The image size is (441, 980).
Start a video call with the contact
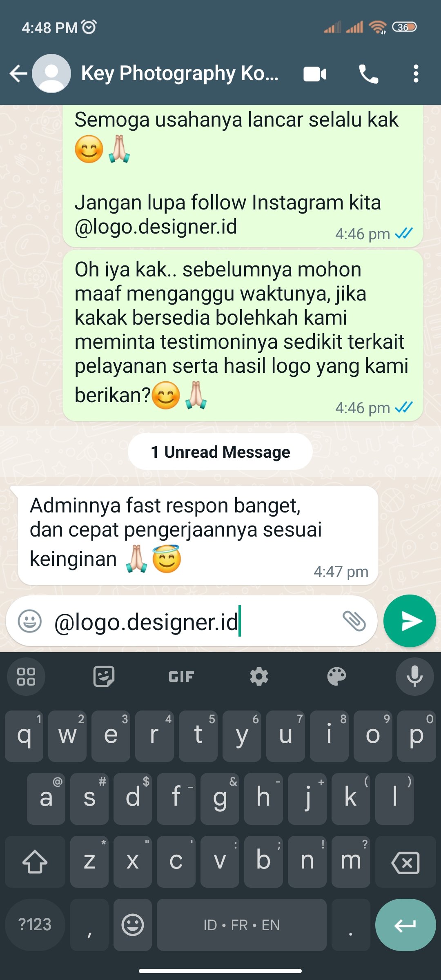pos(315,74)
